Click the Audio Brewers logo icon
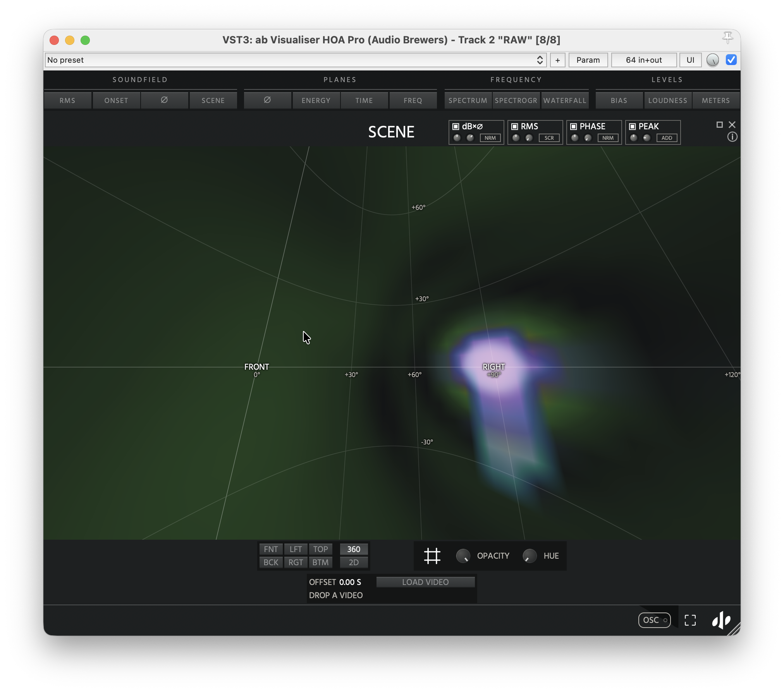 pos(721,620)
